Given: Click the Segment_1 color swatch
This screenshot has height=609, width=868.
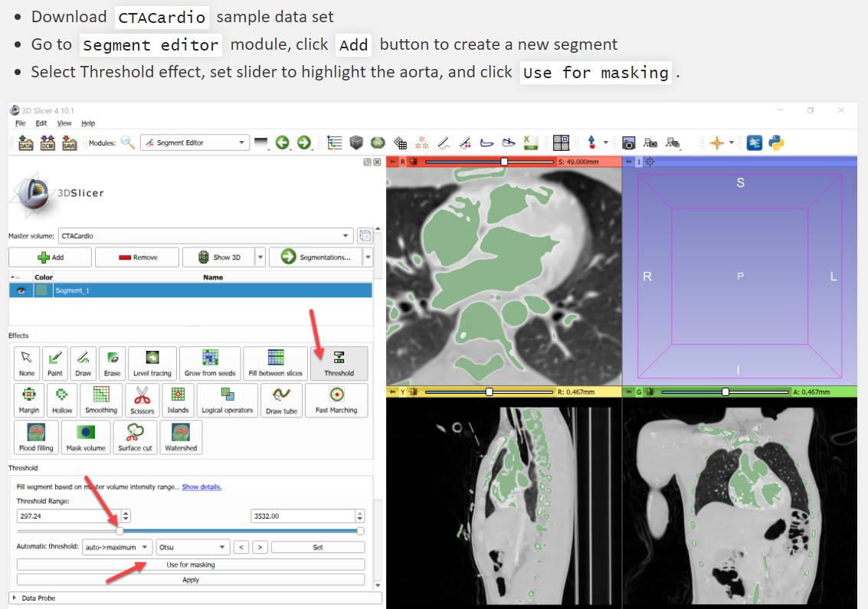Looking at the screenshot, I should [41, 290].
